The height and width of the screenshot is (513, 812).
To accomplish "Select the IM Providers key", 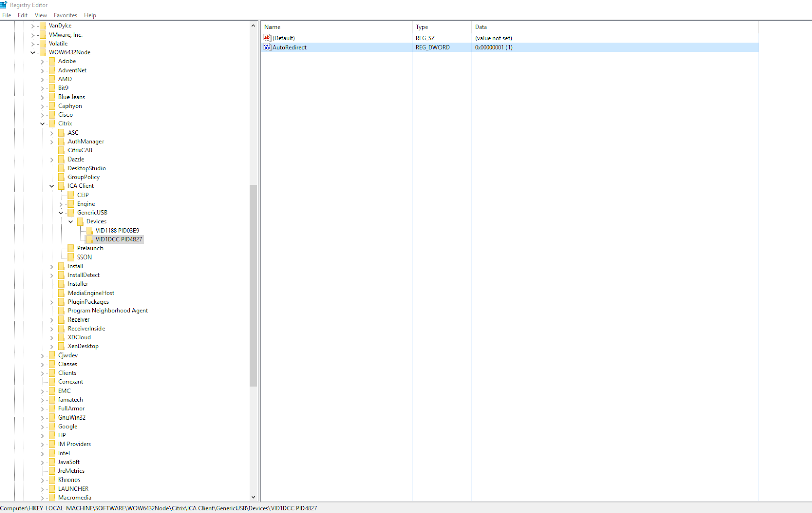I will (75, 444).
